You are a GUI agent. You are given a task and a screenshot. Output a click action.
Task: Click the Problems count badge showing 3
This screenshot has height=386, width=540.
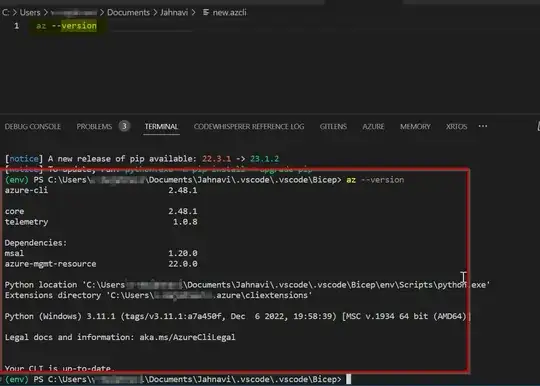(124, 126)
